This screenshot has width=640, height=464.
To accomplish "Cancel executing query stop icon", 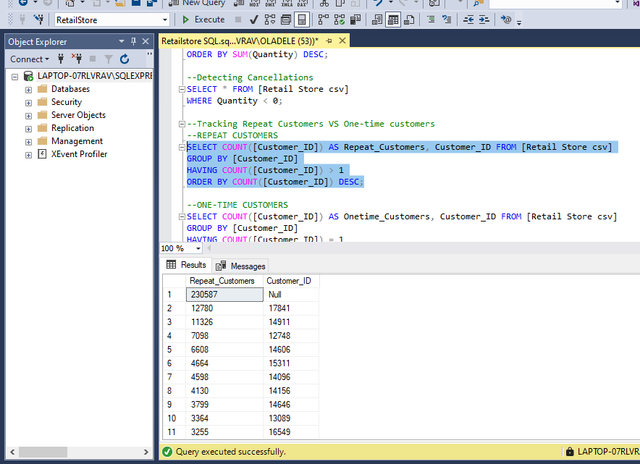I will click(238, 20).
